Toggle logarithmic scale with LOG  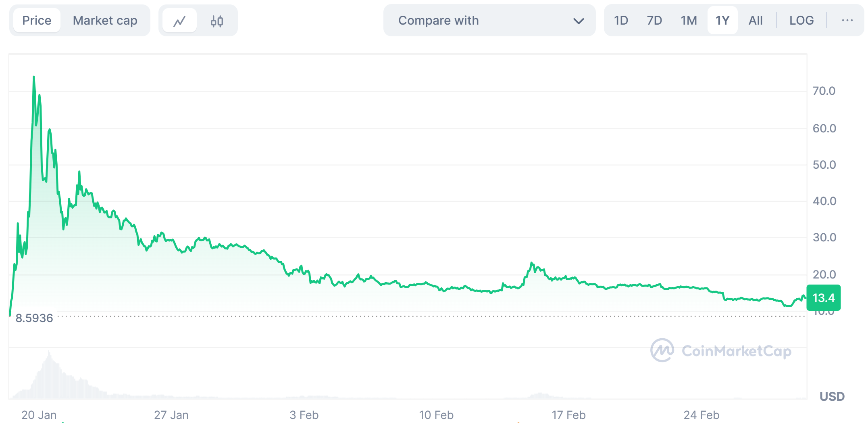tap(801, 20)
